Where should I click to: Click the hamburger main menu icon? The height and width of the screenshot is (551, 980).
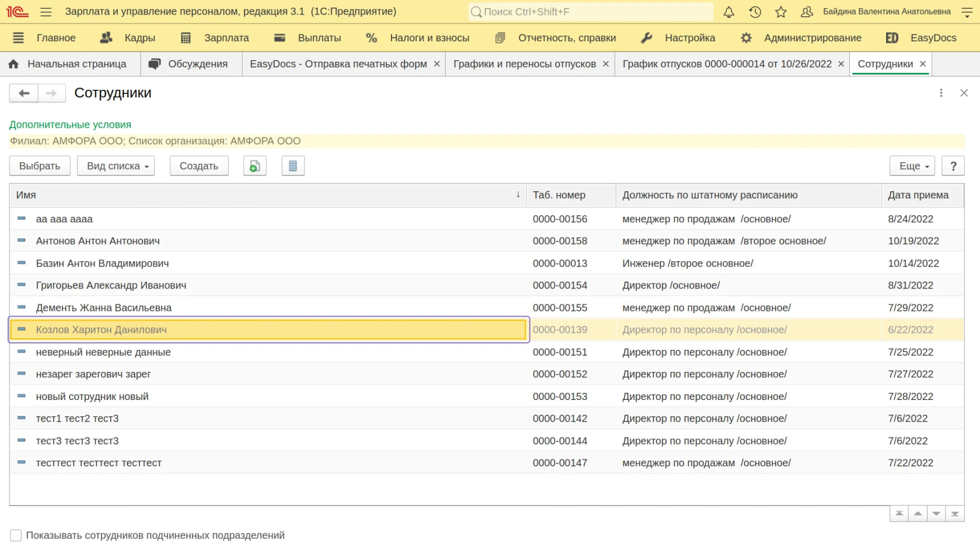click(46, 12)
